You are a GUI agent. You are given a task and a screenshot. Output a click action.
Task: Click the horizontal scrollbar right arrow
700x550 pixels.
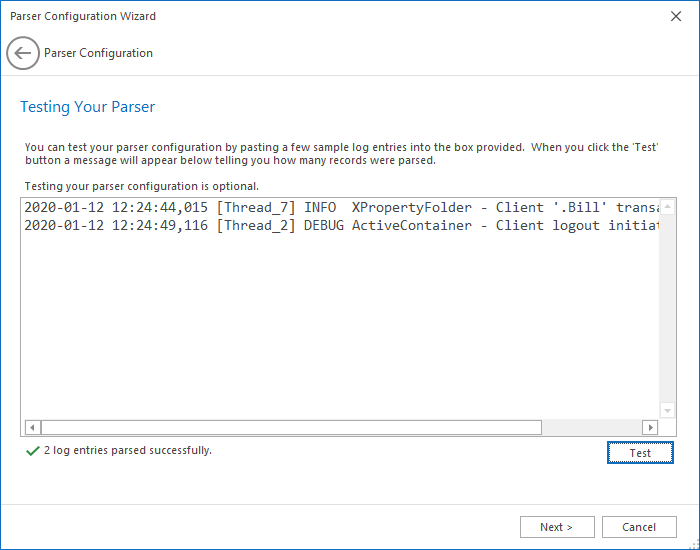click(x=651, y=428)
